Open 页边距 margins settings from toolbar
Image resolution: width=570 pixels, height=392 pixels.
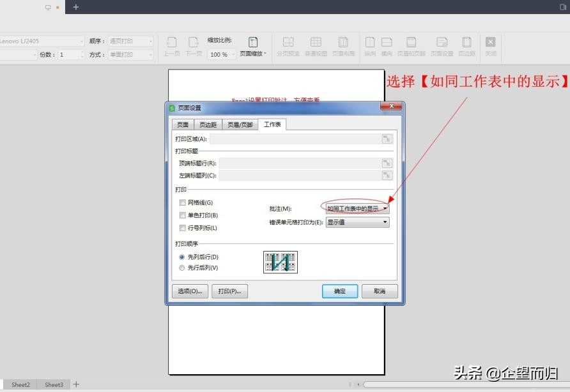click(466, 45)
